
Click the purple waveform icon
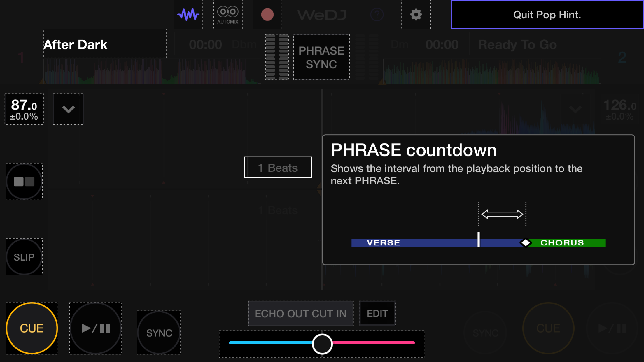click(188, 15)
